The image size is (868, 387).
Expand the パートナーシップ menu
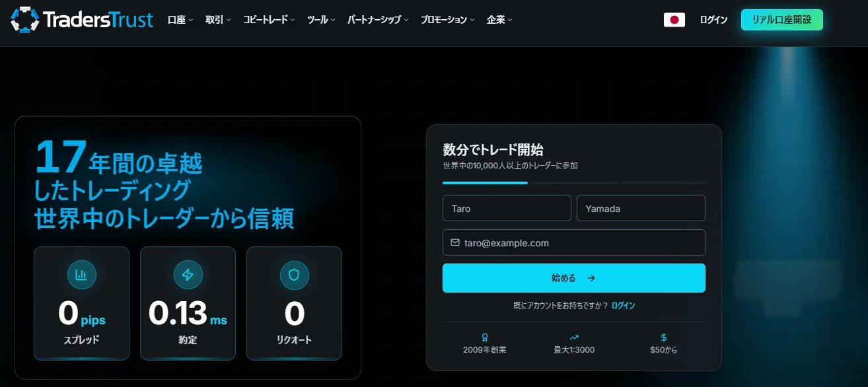(x=378, y=20)
